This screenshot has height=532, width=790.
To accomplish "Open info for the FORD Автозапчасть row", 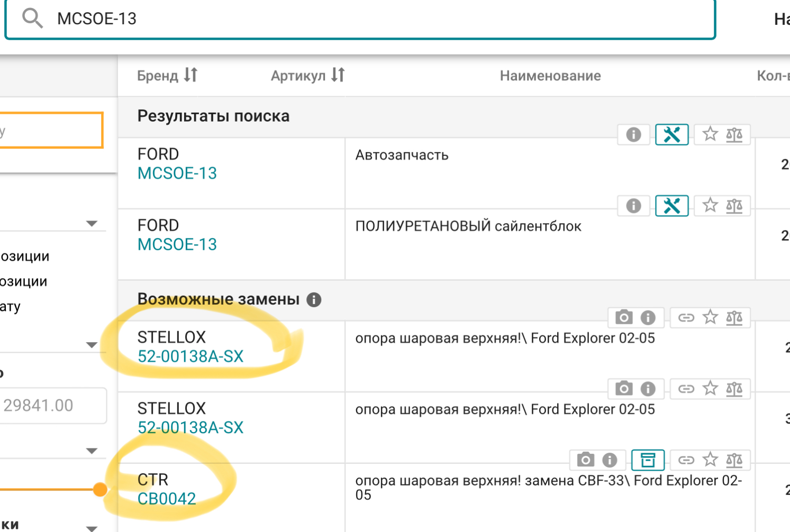I will [633, 135].
